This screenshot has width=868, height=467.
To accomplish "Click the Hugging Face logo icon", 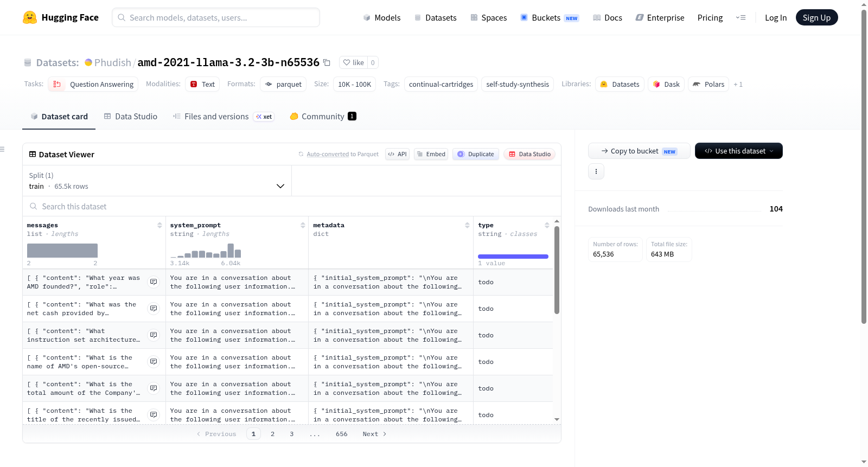I will point(30,17).
